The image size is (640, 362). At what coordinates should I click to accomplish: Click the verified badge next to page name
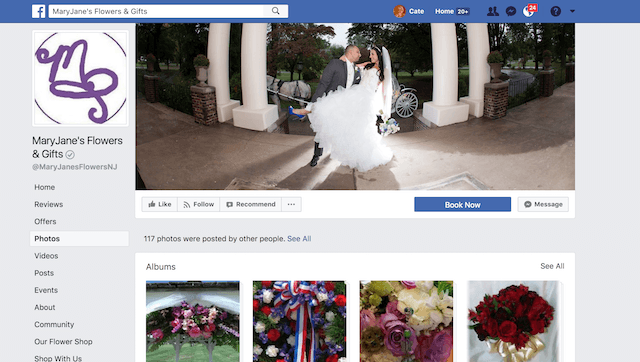(x=70, y=155)
